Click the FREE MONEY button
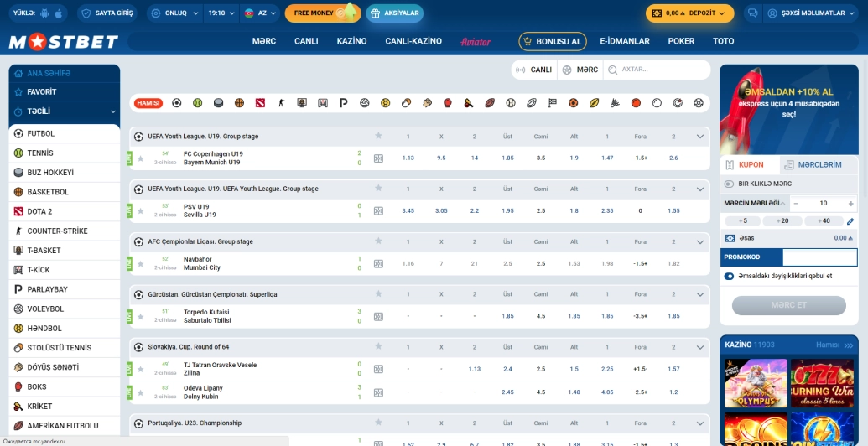The image size is (868, 446). (x=323, y=13)
